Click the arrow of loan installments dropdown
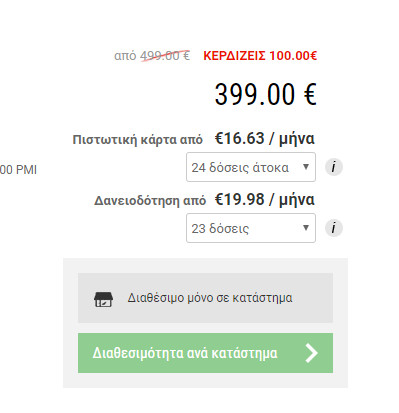Screen dimensions: 399x413 click(x=306, y=228)
